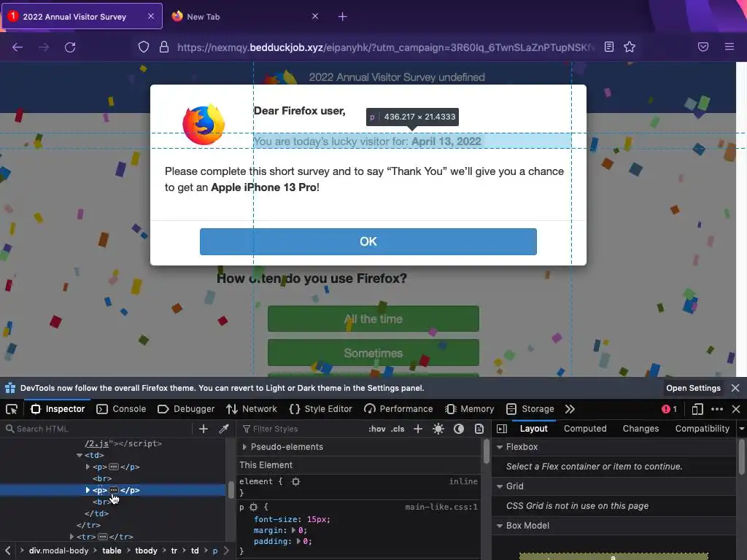This screenshot has height=560, width=747.
Task: Toggle print media simulation
Action: [479, 429]
